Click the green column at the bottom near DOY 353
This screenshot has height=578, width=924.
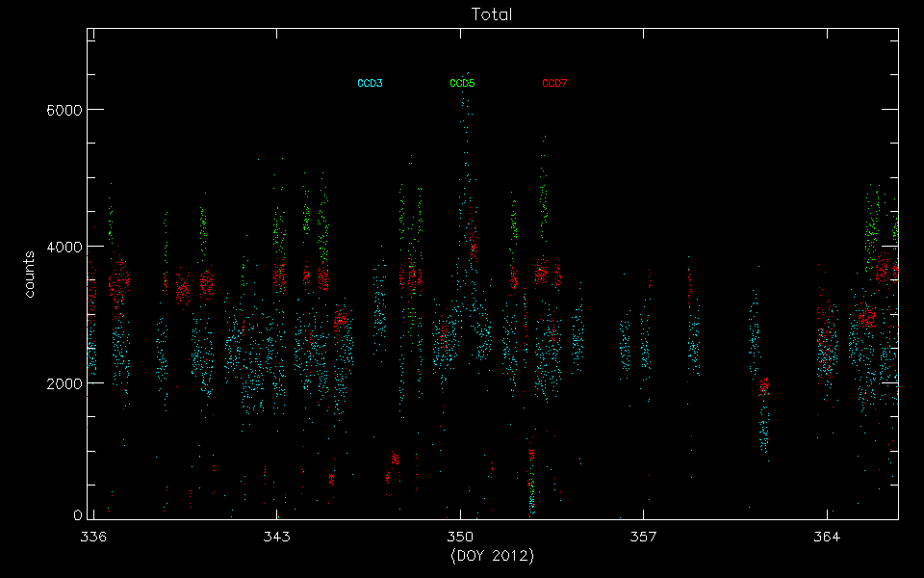[x=531, y=491]
